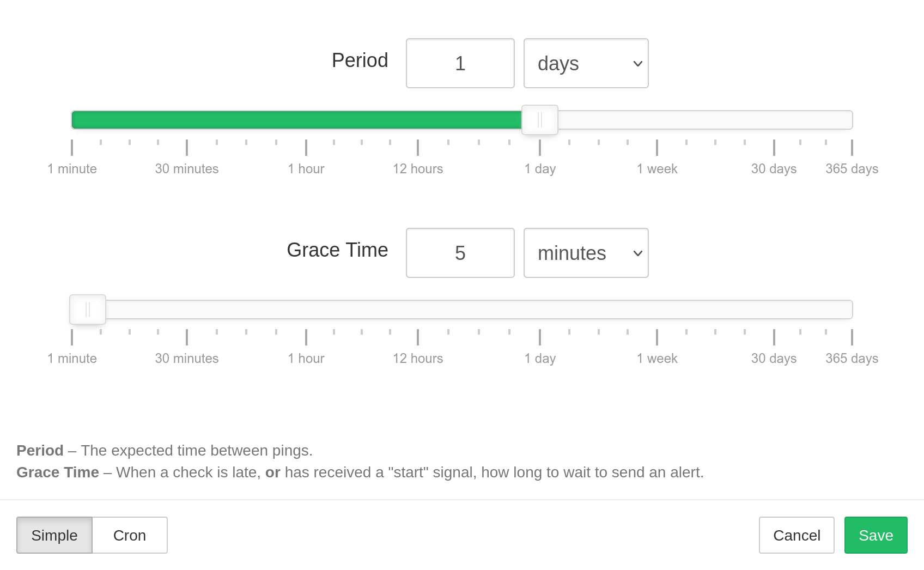Click the Save button

(x=876, y=535)
